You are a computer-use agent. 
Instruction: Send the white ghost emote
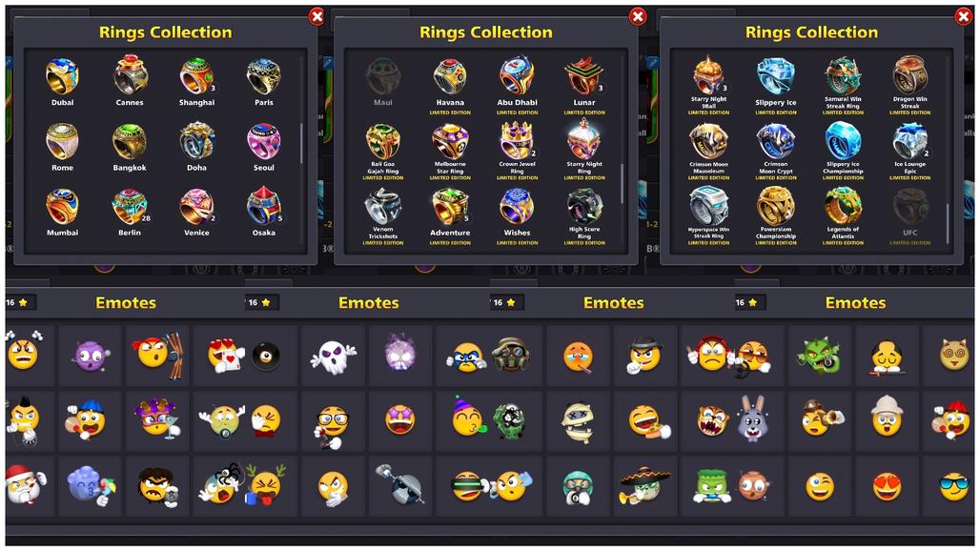pos(333,357)
